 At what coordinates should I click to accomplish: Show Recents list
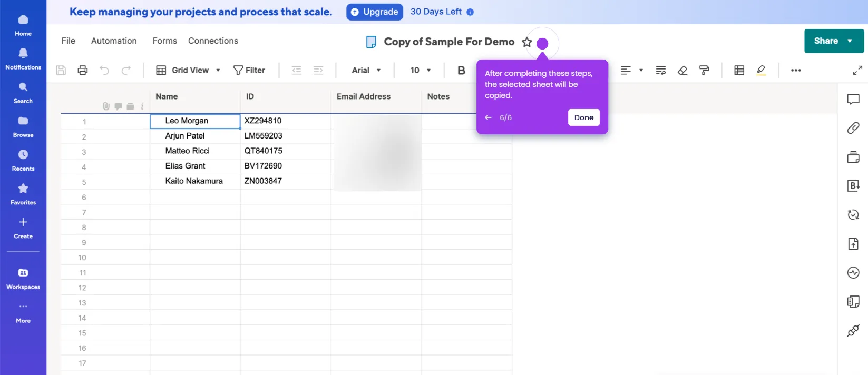click(23, 160)
